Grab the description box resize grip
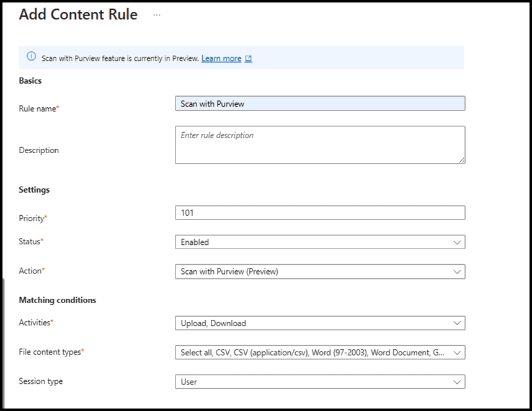Viewport: 532px width, 411px height. click(462, 161)
